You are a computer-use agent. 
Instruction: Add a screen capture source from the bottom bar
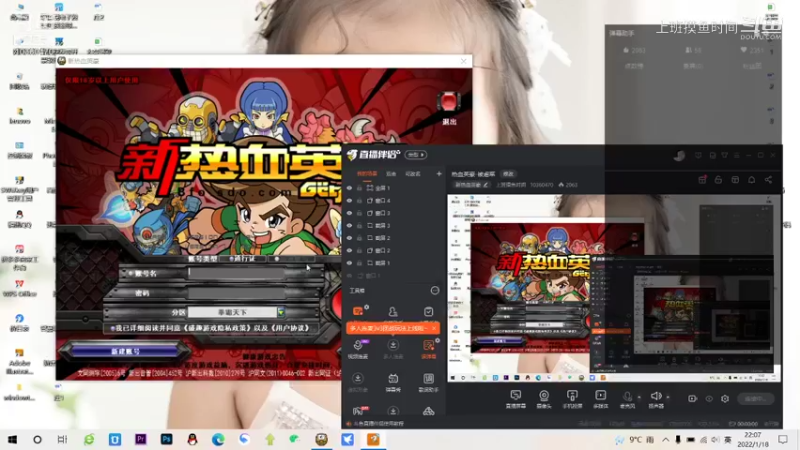(x=515, y=399)
